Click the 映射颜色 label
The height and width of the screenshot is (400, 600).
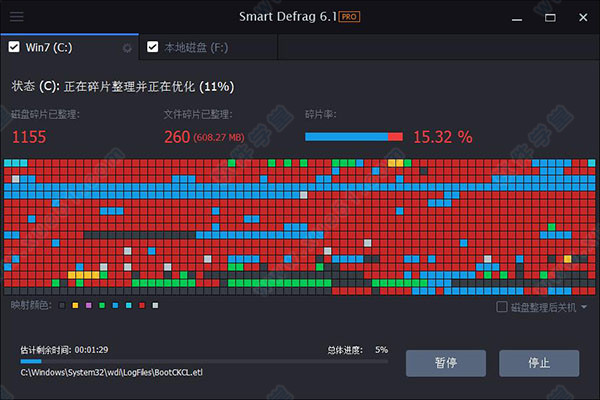point(31,305)
